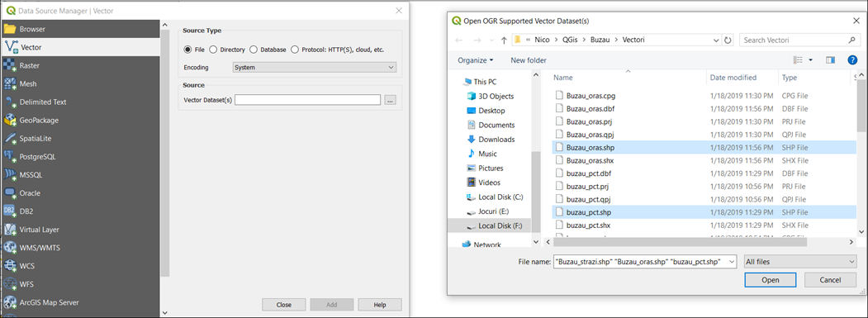The height and width of the screenshot is (318, 868).
Task: Select the SpatiaLite source icon
Action: tap(10, 139)
